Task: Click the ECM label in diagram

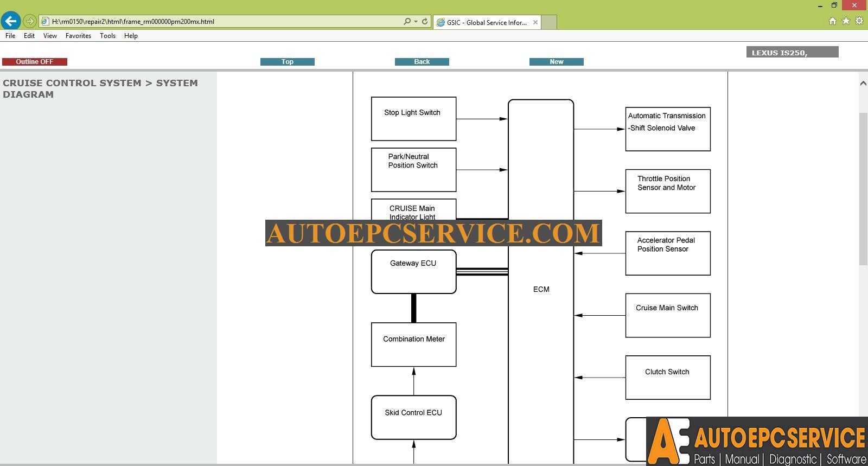Action: point(541,289)
